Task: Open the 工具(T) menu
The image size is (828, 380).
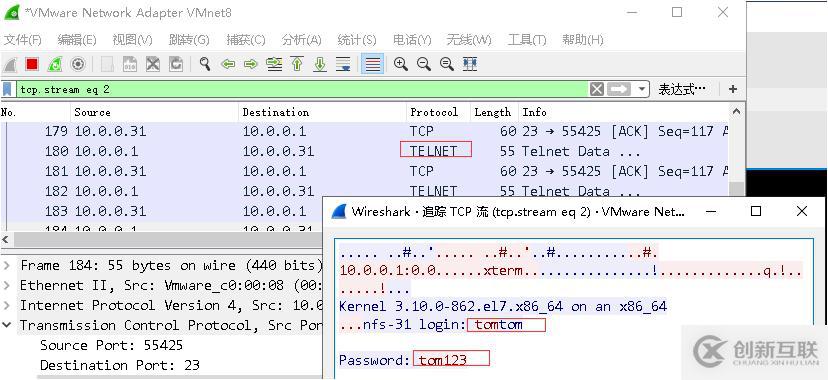Action: [527, 40]
